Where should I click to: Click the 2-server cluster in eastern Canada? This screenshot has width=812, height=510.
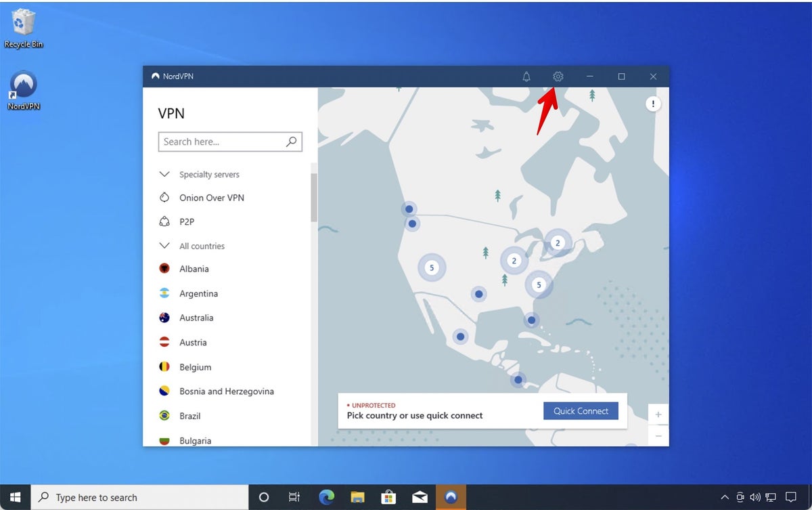(558, 242)
